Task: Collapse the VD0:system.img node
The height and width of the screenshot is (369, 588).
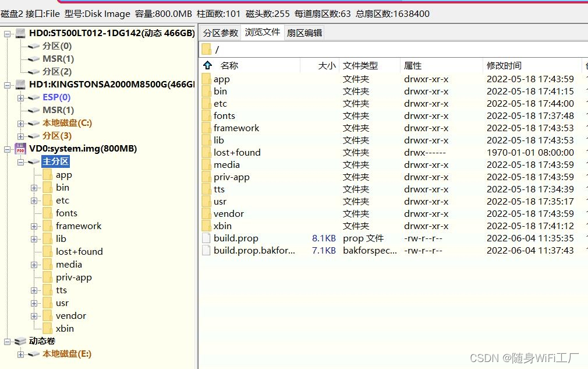Action: tap(7, 149)
